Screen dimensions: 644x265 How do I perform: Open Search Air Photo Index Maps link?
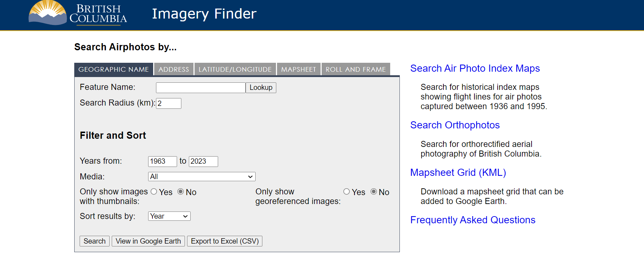[475, 68]
